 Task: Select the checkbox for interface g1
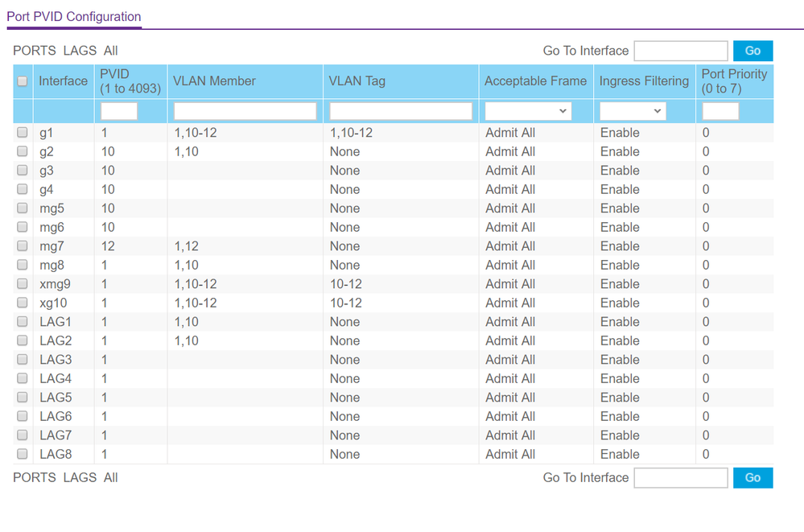[x=22, y=132]
